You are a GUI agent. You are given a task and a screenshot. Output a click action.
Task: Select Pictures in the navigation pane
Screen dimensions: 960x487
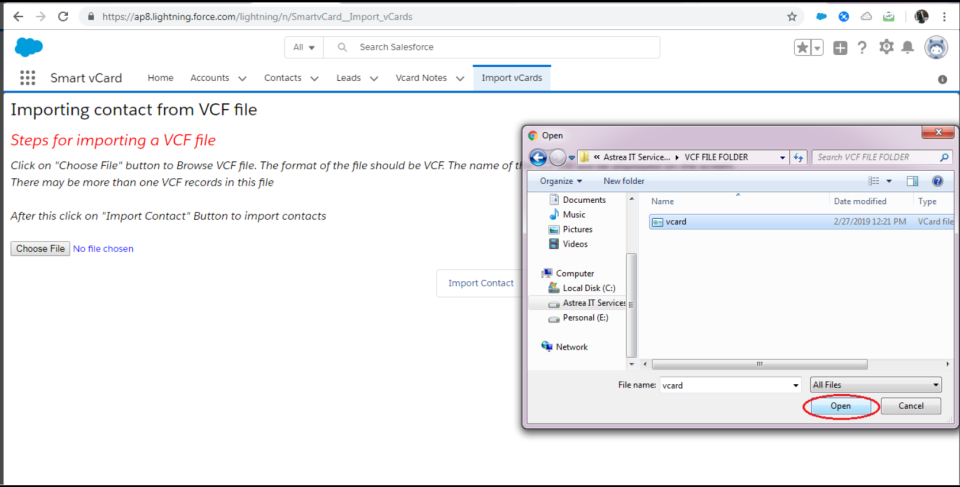pyautogui.click(x=571, y=229)
